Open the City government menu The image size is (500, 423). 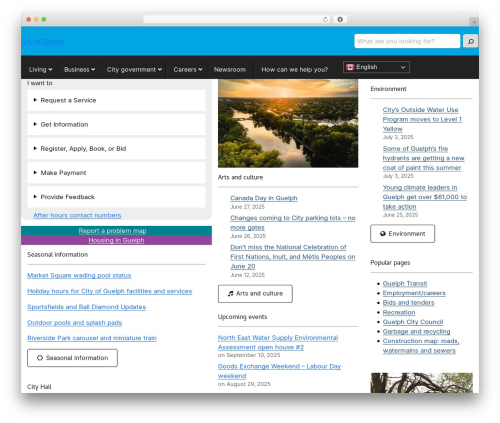134,69
